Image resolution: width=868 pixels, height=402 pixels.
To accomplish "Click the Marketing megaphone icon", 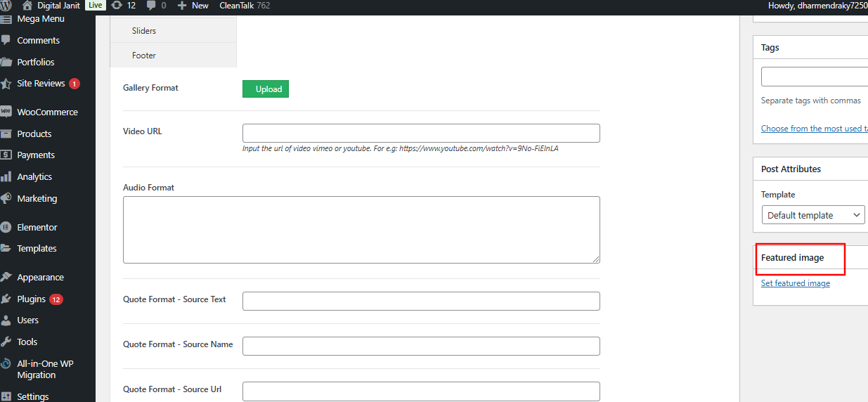I will pos(6,198).
